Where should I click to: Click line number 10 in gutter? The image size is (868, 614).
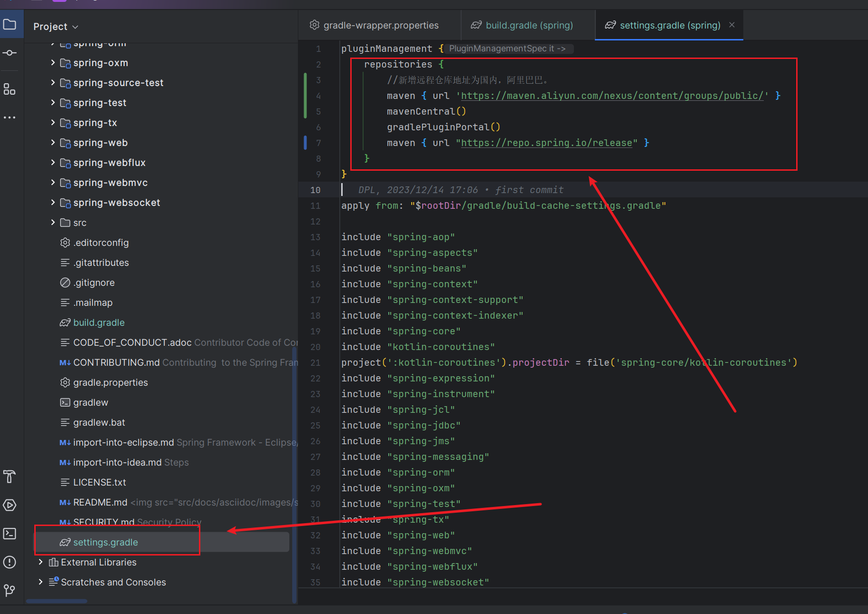coord(316,190)
